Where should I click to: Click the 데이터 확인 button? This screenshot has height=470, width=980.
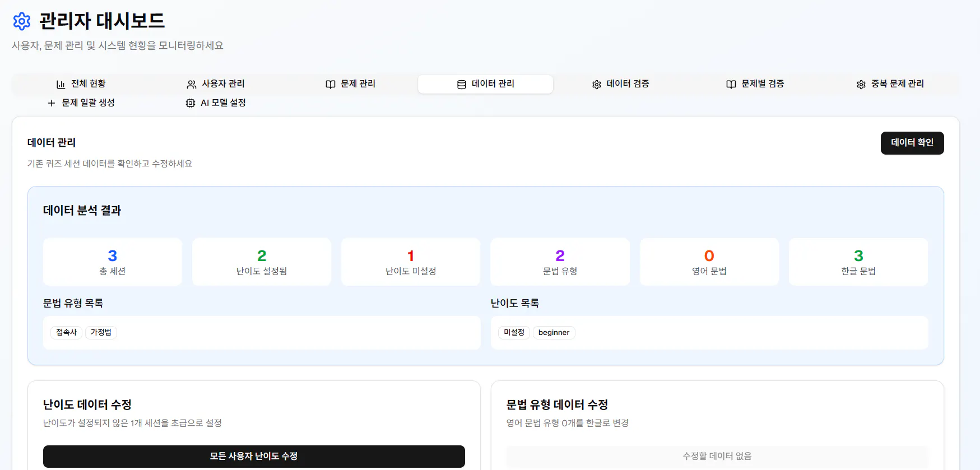(x=912, y=143)
